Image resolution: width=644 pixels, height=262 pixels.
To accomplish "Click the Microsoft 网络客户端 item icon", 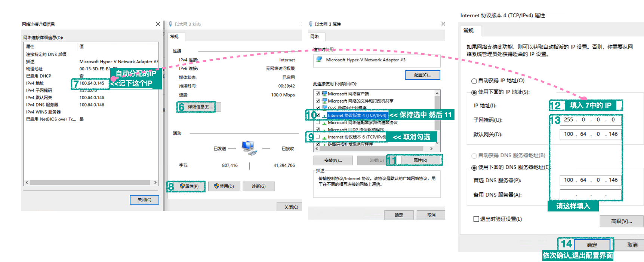I will tap(324, 94).
